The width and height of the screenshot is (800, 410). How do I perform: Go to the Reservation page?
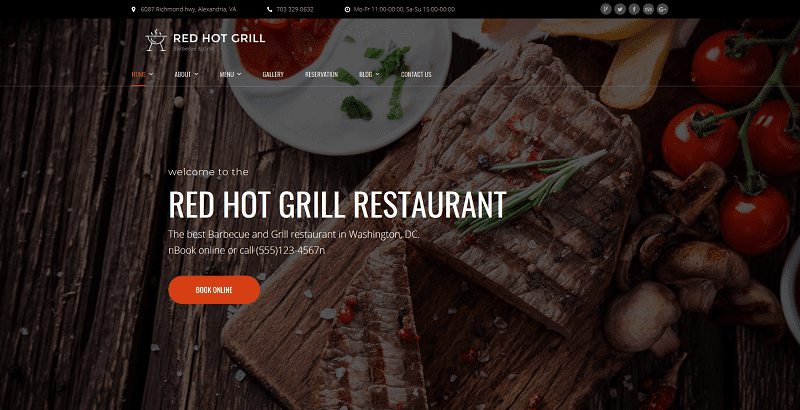(321, 74)
